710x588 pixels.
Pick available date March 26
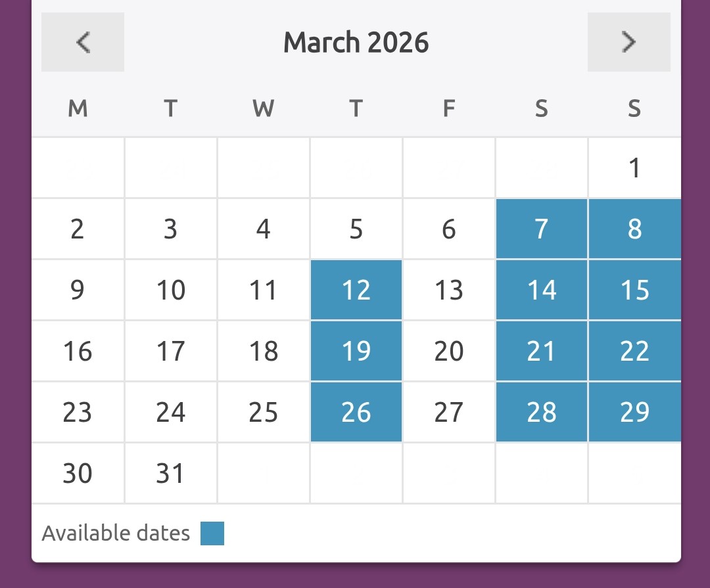[356, 412]
